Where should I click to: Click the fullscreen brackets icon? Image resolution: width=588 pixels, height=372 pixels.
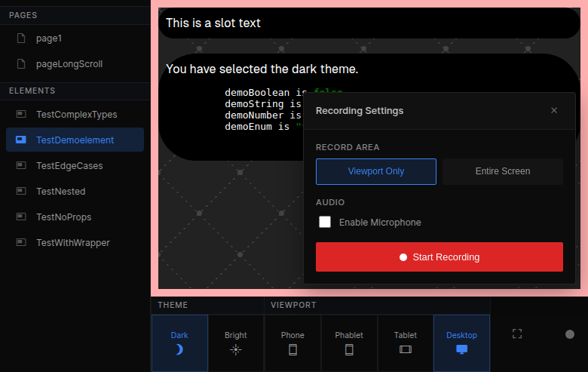[x=517, y=334]
